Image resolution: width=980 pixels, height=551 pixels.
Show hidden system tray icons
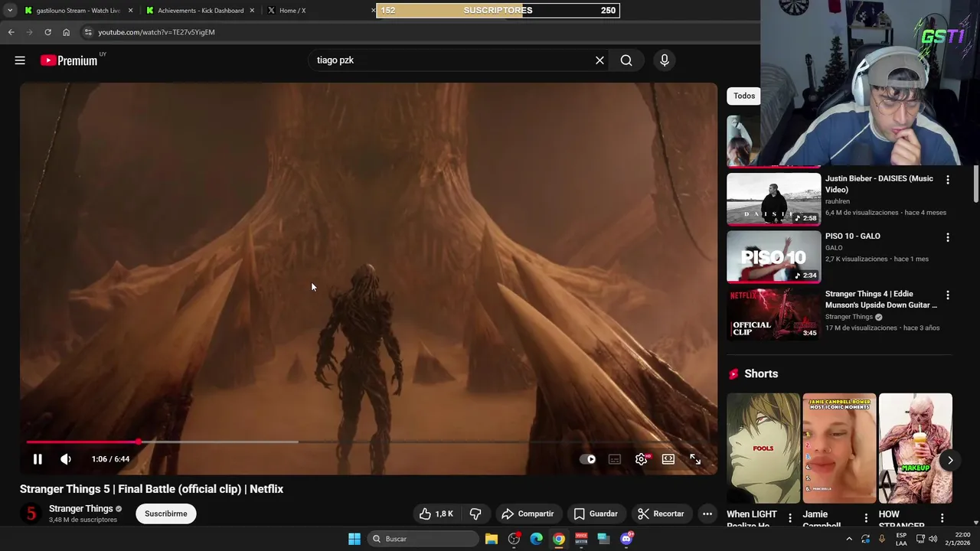(849, 539)
